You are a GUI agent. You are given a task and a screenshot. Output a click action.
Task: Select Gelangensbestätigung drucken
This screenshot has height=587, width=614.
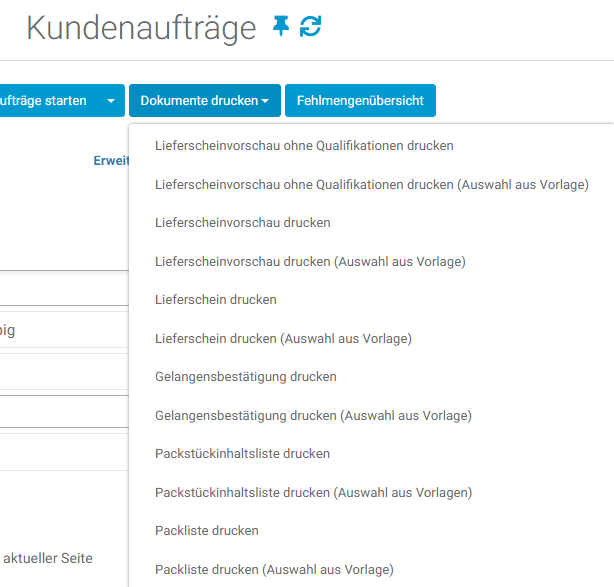[246, 377]
